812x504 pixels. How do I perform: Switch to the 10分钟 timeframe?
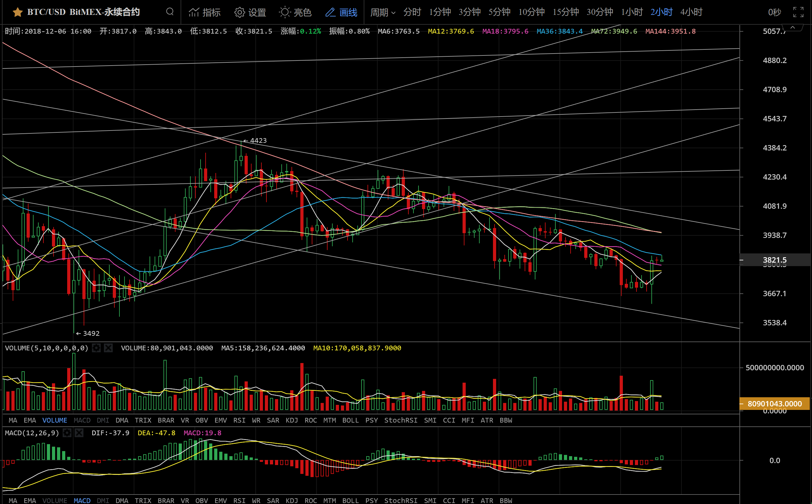tap(531, 12)
